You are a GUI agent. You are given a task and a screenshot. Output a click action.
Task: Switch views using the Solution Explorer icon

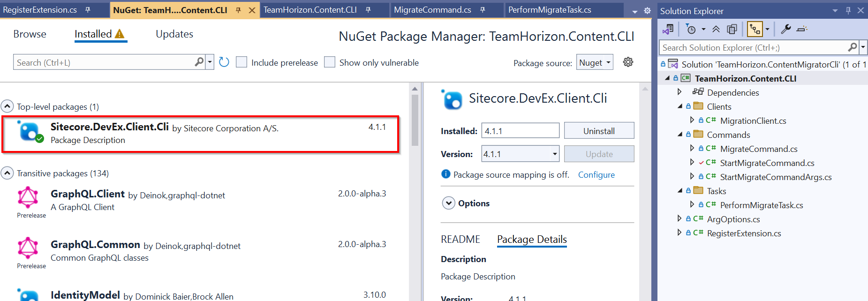(668, 30)
